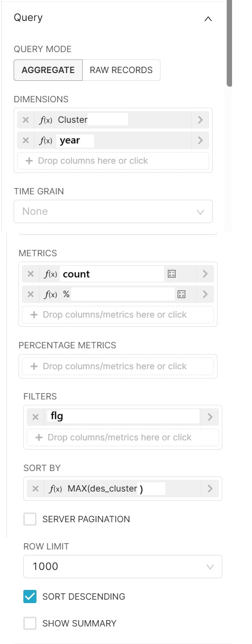Open the flg filter arrow
This screenshot has height=644, width=252.
tap(210, 417)
